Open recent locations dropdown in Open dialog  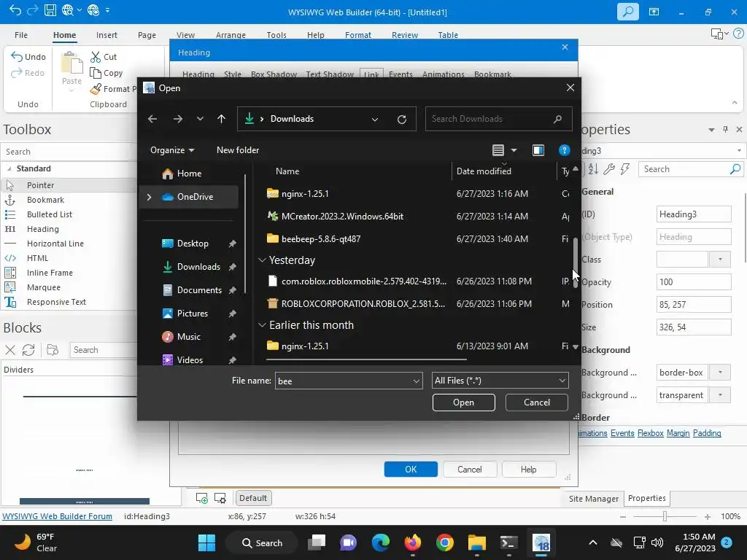tap(200, 119)
